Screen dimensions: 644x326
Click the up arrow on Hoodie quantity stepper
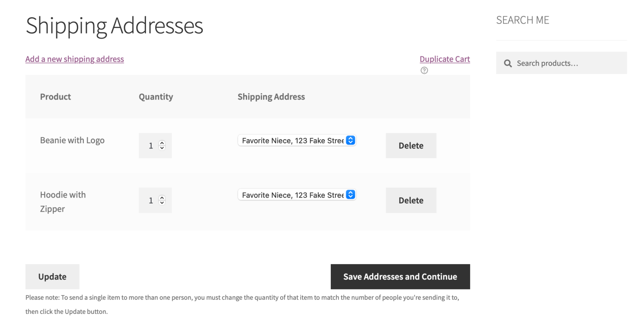(162, 198)
